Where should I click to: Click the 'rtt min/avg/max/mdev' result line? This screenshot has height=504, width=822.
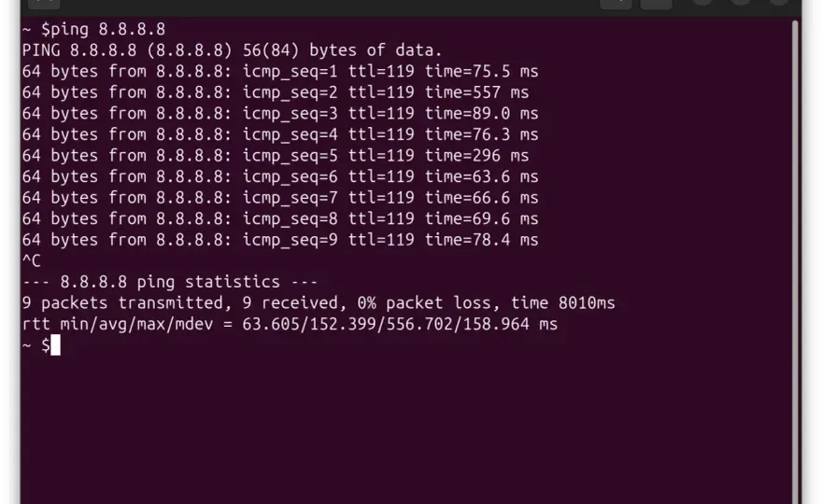[x=290, y=324]
